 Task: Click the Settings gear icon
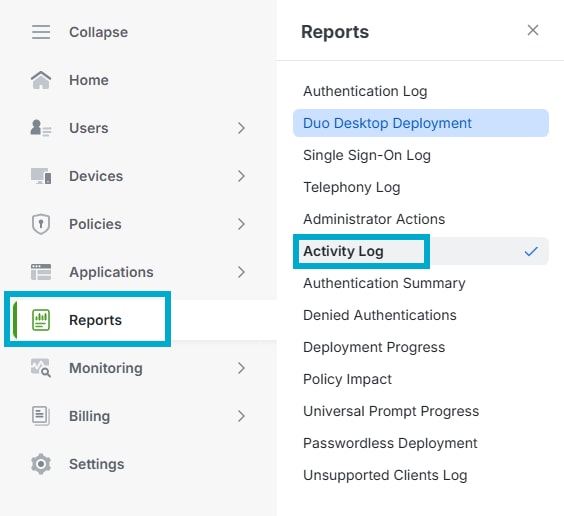[x=41, y=464]
